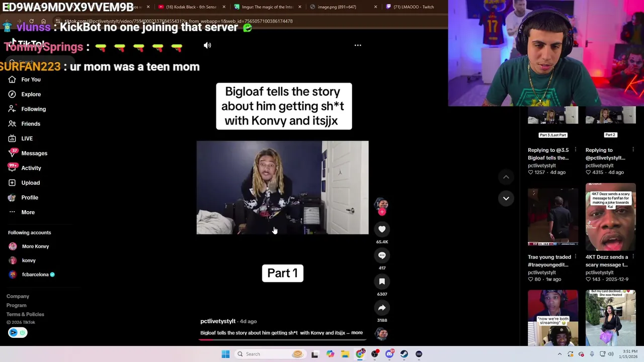Open the LIVE section
Screen dimensions: 644x362
(21, 138)
